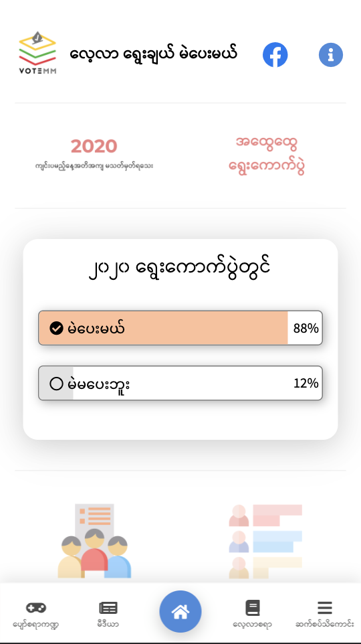The height and width of the screenshot is (644, 361).
Task: Select the မဲမပေးဘူး radio circle
Action: pyautogui.click(x=56, y=384)
